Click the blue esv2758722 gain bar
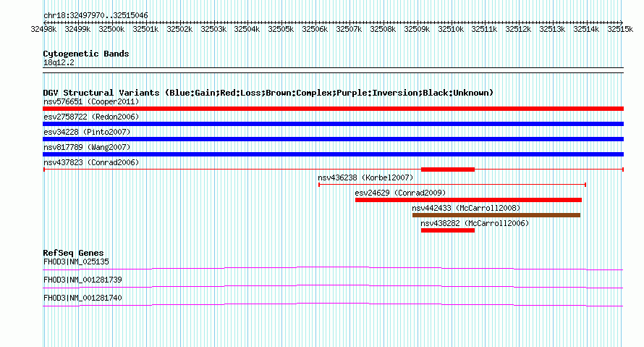Viewport: 644px width, 347px height. pyautogui.click(x=333, y=124)
